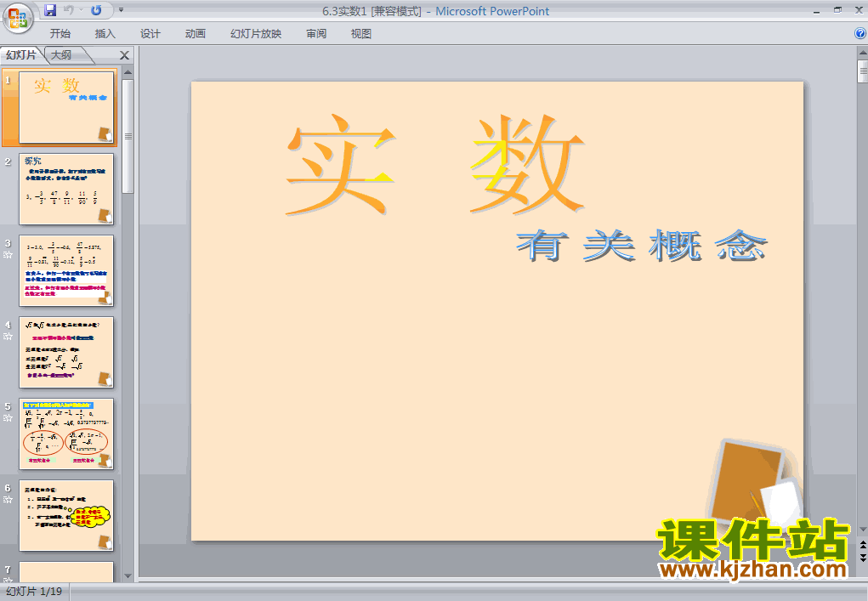Screen dimensions: 868x601
Task: Open the 幻灯片放映 ribbon tab
Action: coord(256,34)
